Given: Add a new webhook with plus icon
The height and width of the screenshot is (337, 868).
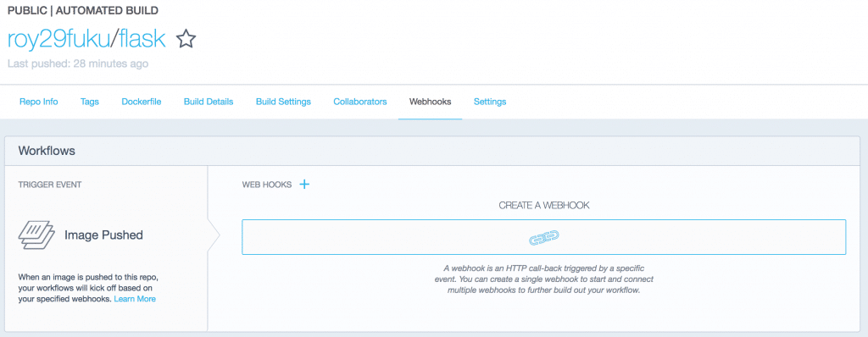Looking at the screenshot, I should coord(304,185).
